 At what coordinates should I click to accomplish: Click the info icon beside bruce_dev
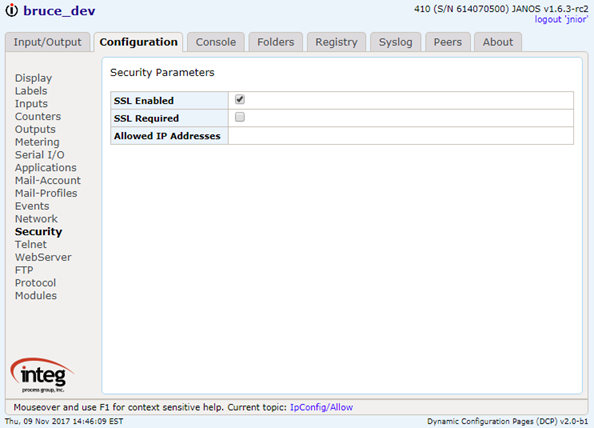12,10
